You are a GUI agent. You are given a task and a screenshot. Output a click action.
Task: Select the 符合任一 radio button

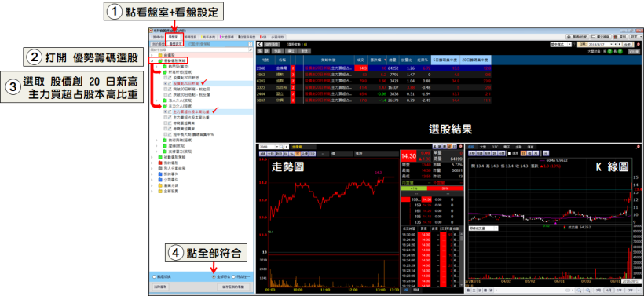tap(234, 276)
